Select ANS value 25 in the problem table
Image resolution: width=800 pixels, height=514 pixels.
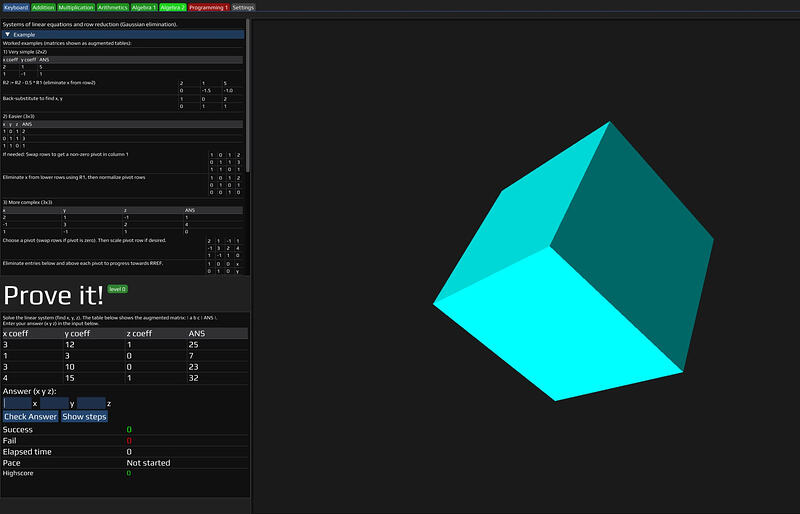click(x=193, y=345)
